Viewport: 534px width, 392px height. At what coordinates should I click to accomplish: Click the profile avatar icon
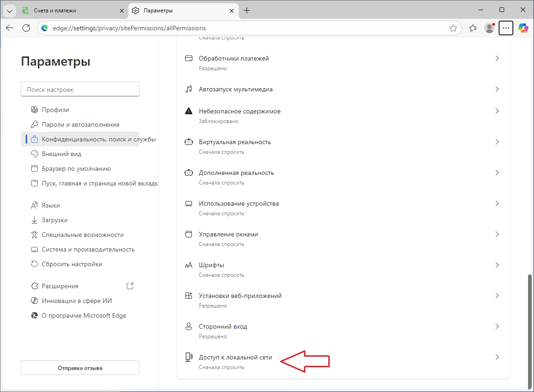[x=489, y=28]
